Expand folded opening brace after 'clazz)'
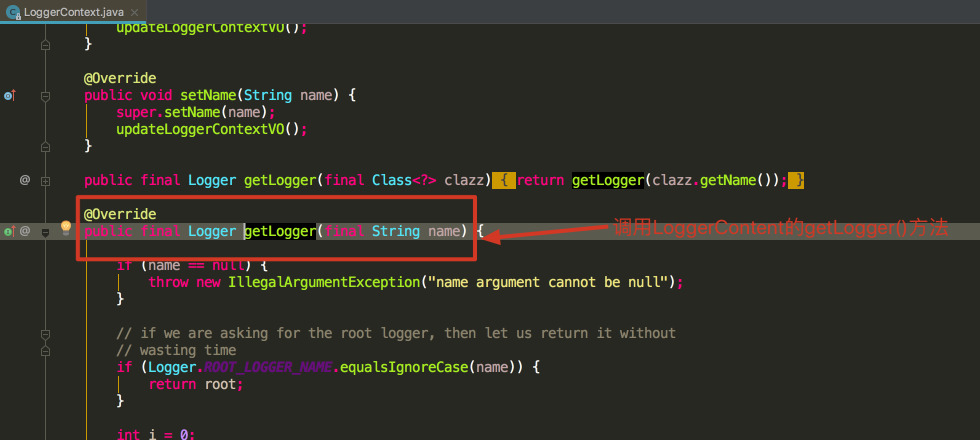 point(504,180)
